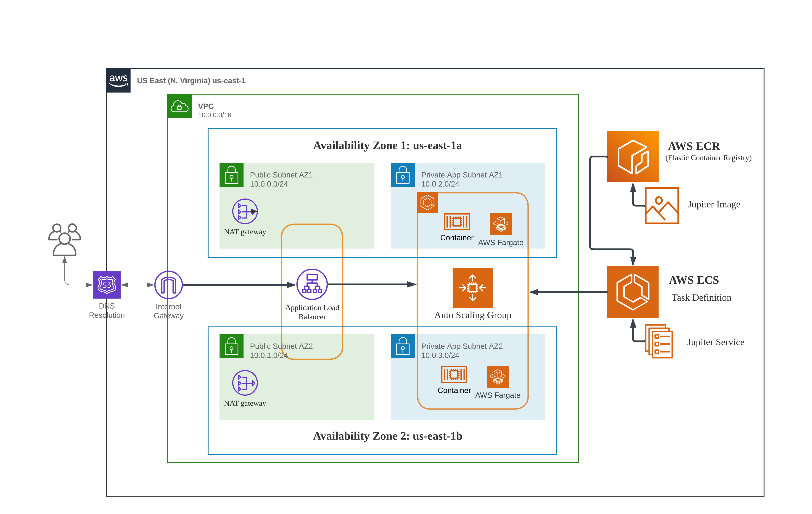Select the VPC green cloud icon
The width and height of the screenshot is (812, 514).
pyautogui.click(x=179, y=106)
